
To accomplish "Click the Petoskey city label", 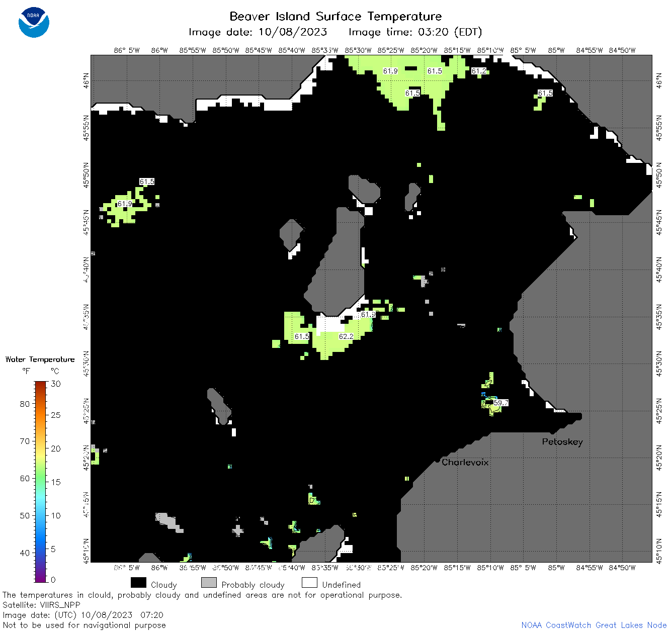I will (562, 442).
